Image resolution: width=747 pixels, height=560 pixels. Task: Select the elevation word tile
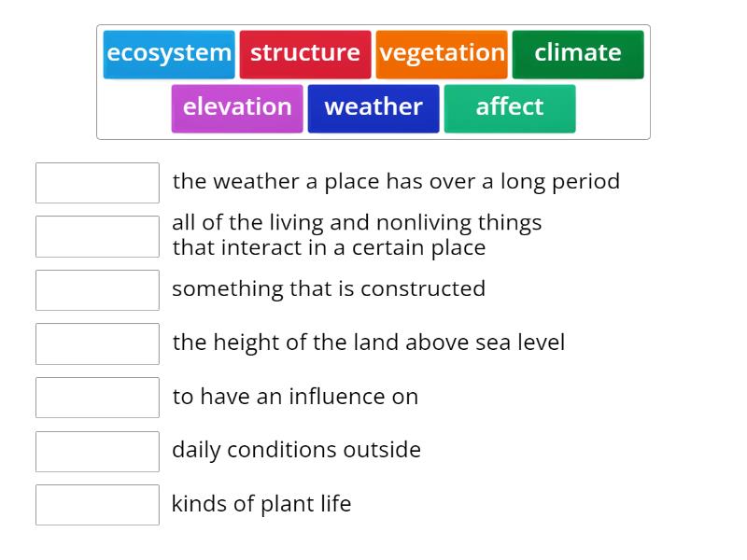237,107
